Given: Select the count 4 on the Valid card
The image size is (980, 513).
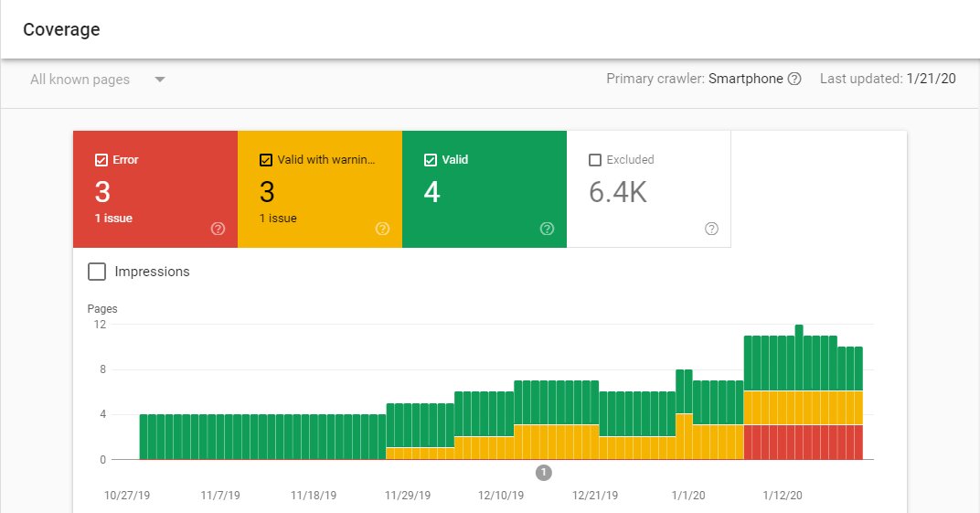Looking at the screenshot, I should click(431, 192).
